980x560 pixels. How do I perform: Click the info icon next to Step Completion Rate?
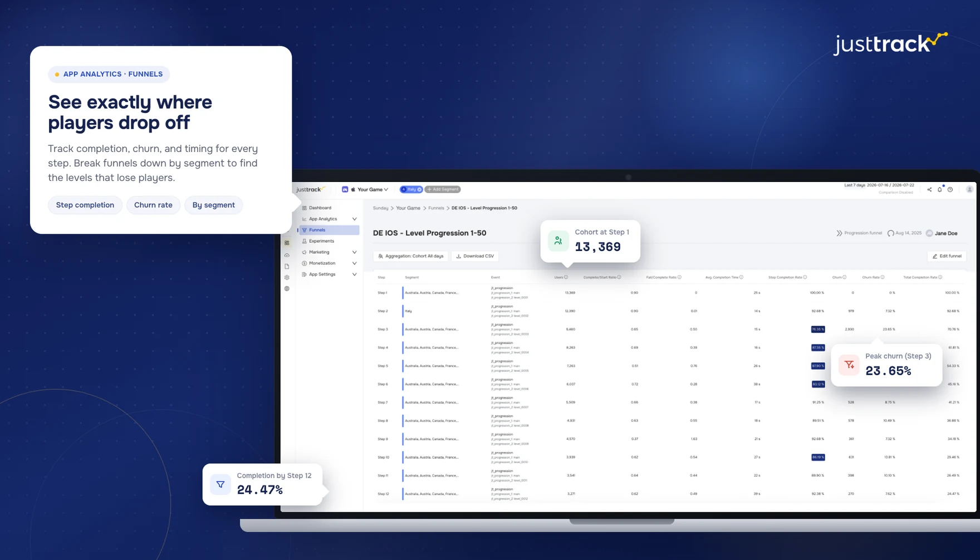point(805,277)
